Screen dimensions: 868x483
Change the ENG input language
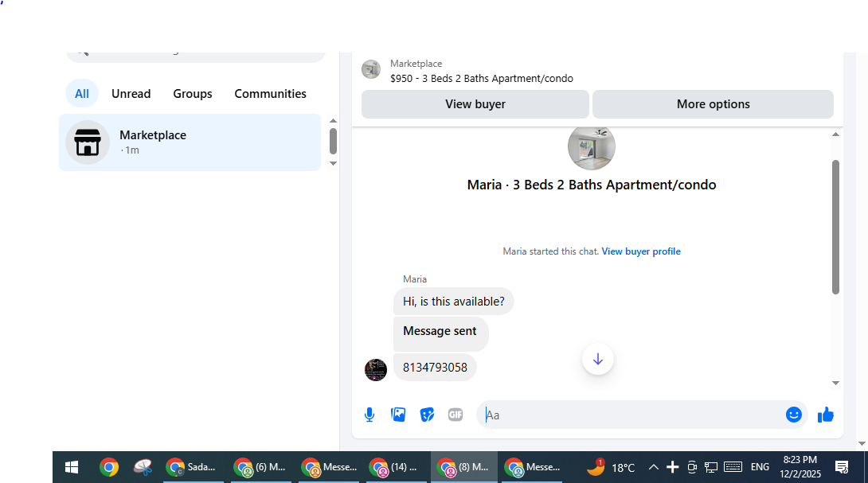[760, 468]
